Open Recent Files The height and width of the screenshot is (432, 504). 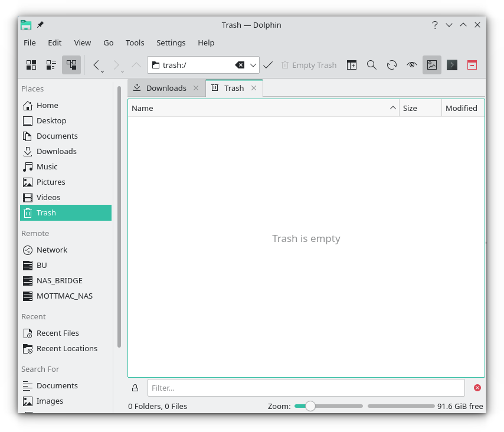pyautogui.click(x=66, y=333)
